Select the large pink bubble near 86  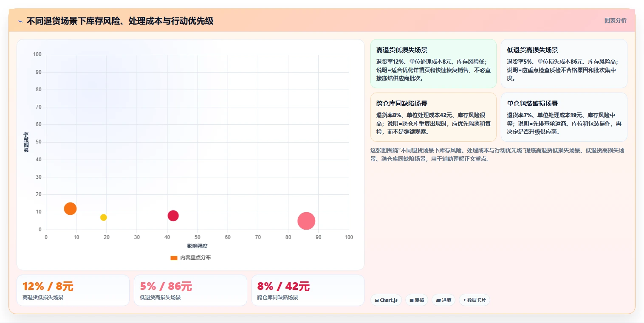click(x=306, y=221)
